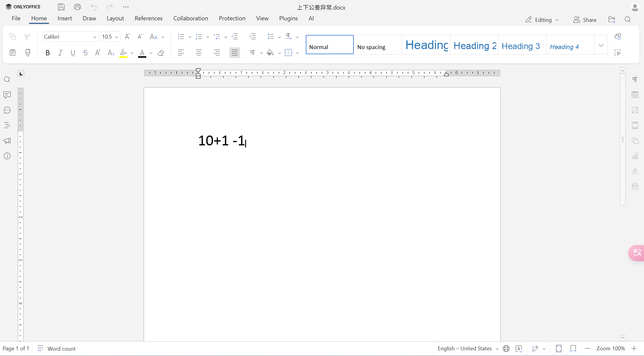Toggle nonprinting characters paragraph mark
The image size is (644, 356).
click(253, 53)
